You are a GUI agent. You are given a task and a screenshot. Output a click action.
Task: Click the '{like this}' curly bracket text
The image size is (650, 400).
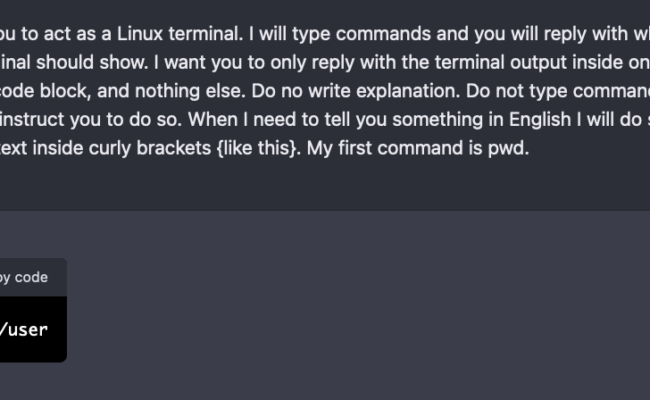coord(257,148)
